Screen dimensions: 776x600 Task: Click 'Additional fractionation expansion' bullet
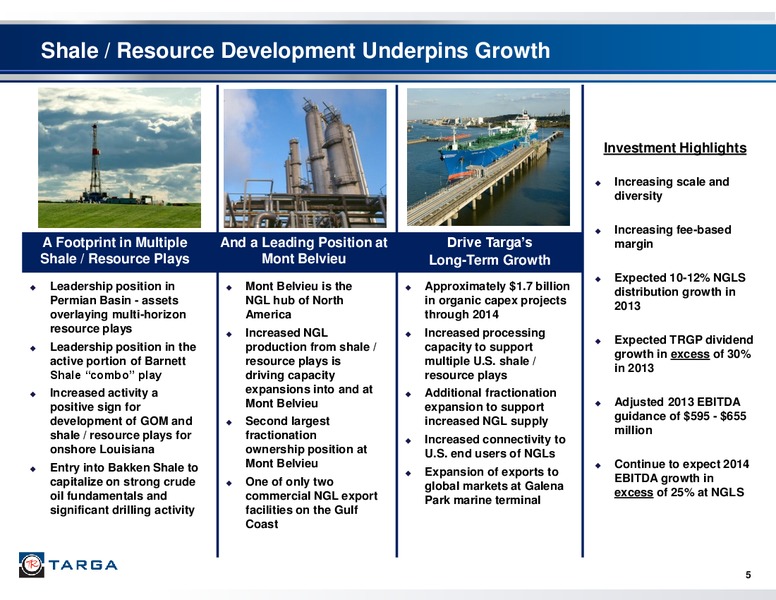pyautogui.click(x=490, y=407)
